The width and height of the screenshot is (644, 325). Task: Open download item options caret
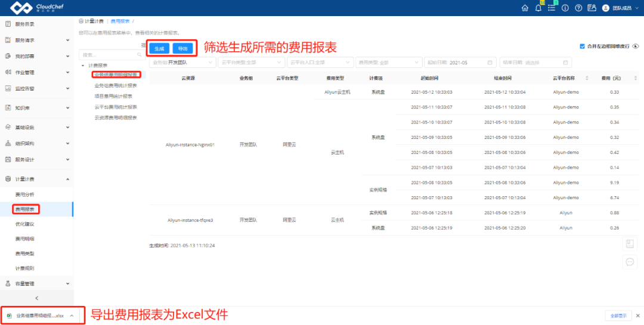[72, 315]
